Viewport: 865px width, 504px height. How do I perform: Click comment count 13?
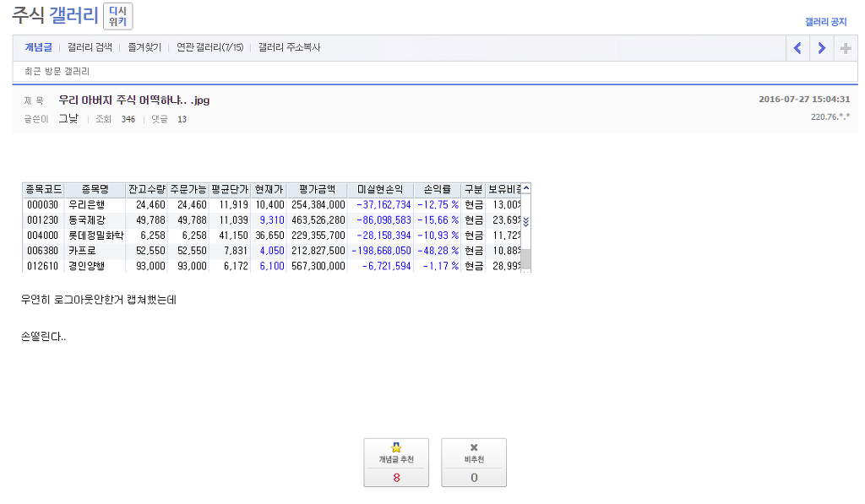click(182, 119)
